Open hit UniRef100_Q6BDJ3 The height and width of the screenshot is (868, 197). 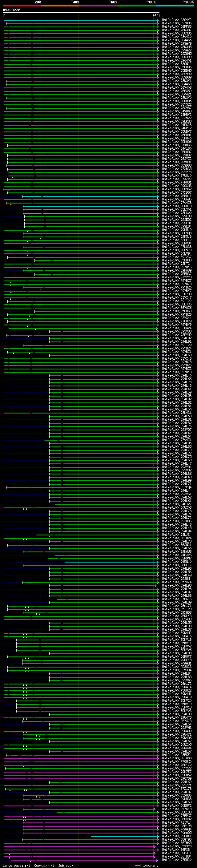click(x=177, y=206)
